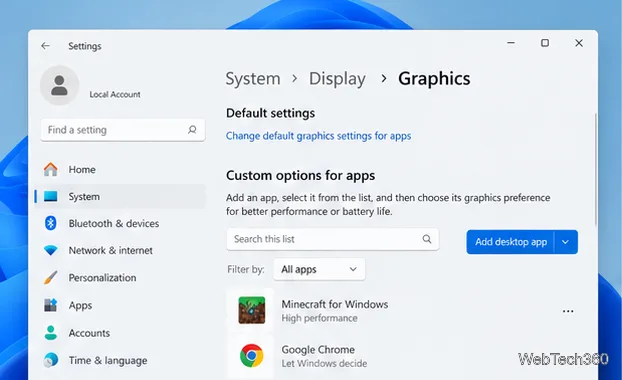622x380 pixels.
Task: Click the Network wifi icon in the sidebar
Action: [x=50, y=250]
